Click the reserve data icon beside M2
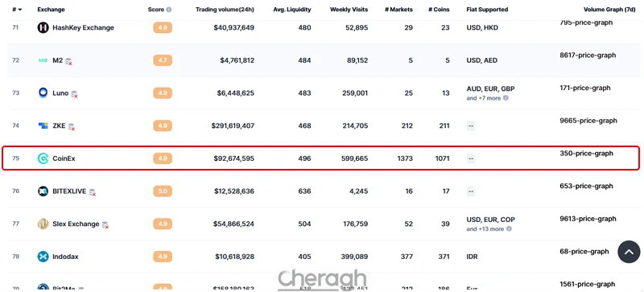 68,61
